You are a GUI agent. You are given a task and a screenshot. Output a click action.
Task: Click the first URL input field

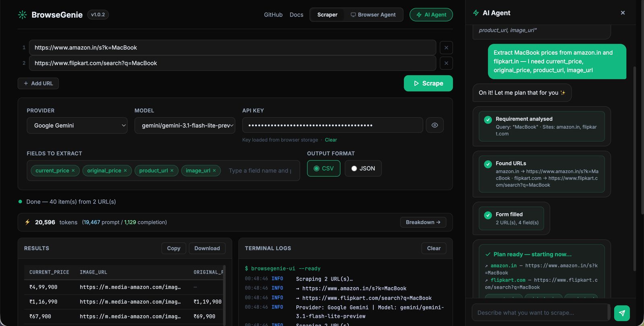pos(233,47)
